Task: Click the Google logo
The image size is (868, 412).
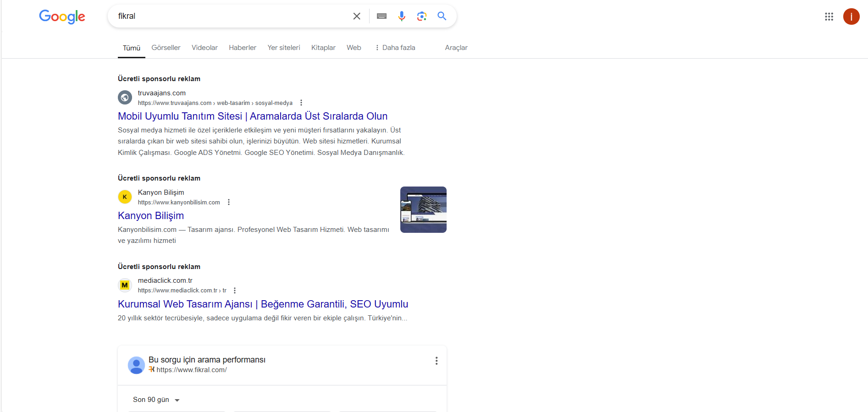Action: (x=62, y=16)
